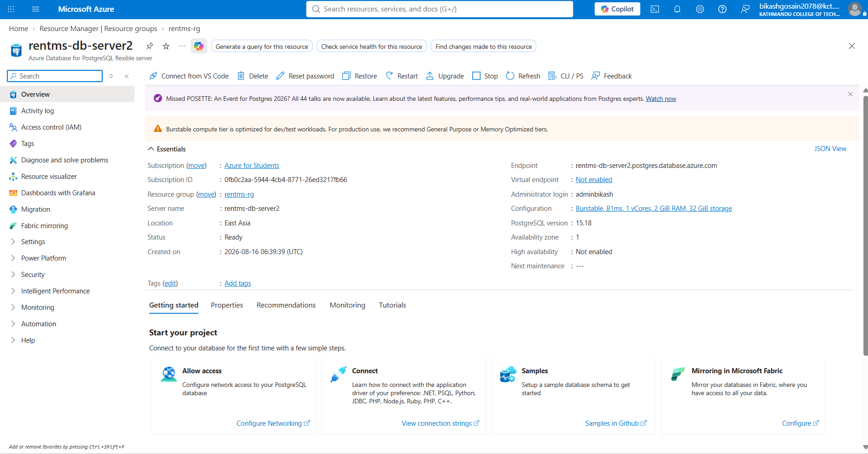Refresh the overview page
Viewport: 868px width, 454px height.
[523, 76]
